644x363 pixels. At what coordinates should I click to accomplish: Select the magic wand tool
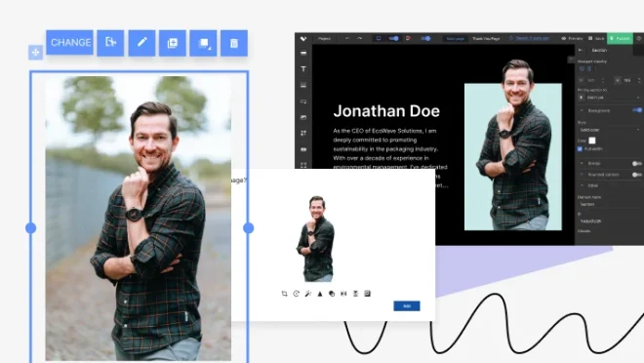(x=308, y=294)
